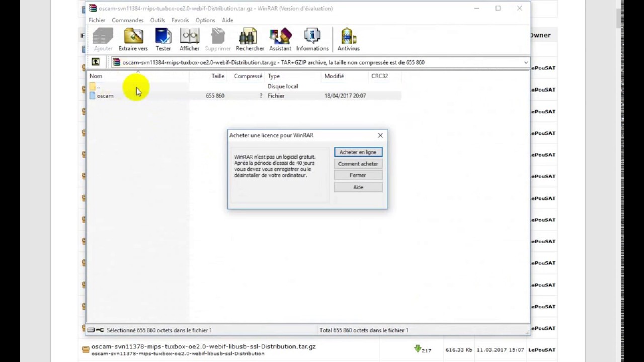Click the status bar drive/key icon
The width and height of the screenshot is (644, 362).
tap(96, 330)
